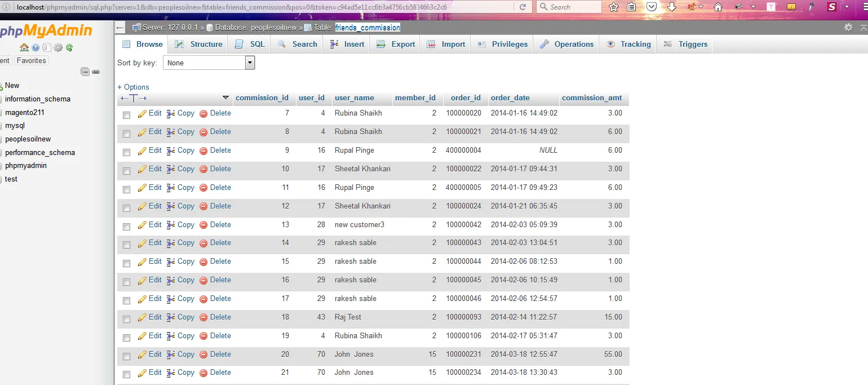
Task: Select checkbox for commission_id 20
Action: tap(126, 356)
